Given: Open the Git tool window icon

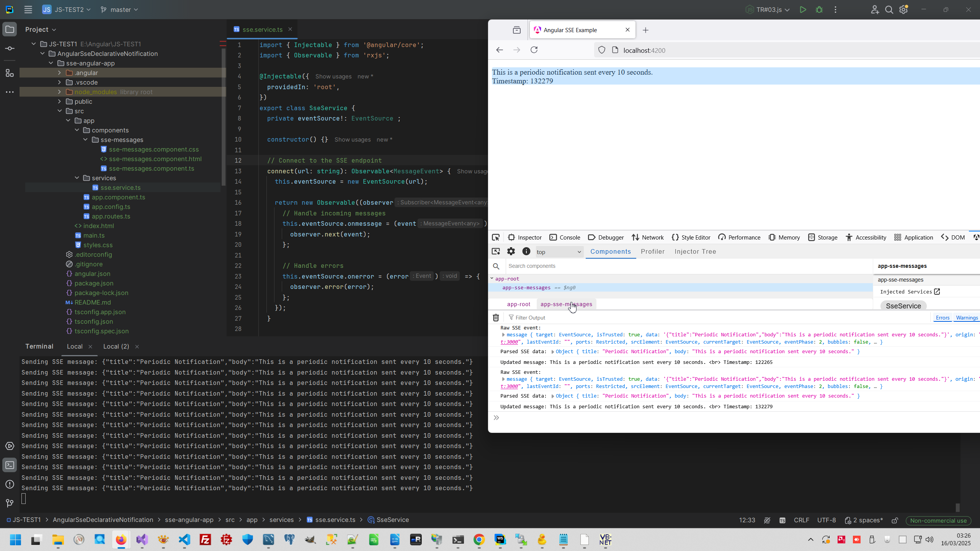Looking at the screenshot, I should (10, 503).
